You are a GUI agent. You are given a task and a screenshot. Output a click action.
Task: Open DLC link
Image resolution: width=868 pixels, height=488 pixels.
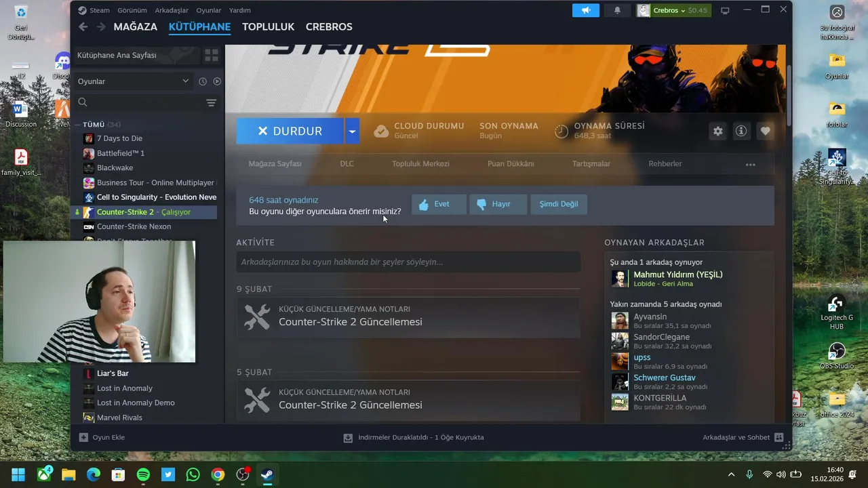point(347,164)
